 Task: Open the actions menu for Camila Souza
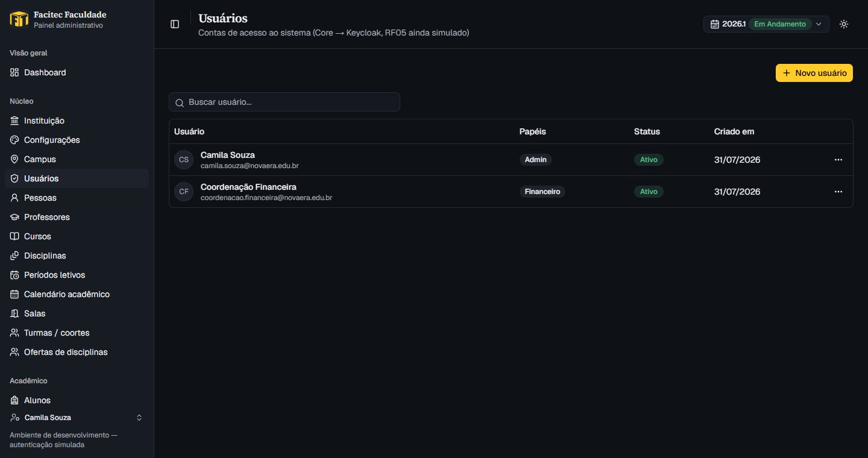[838, 160]
